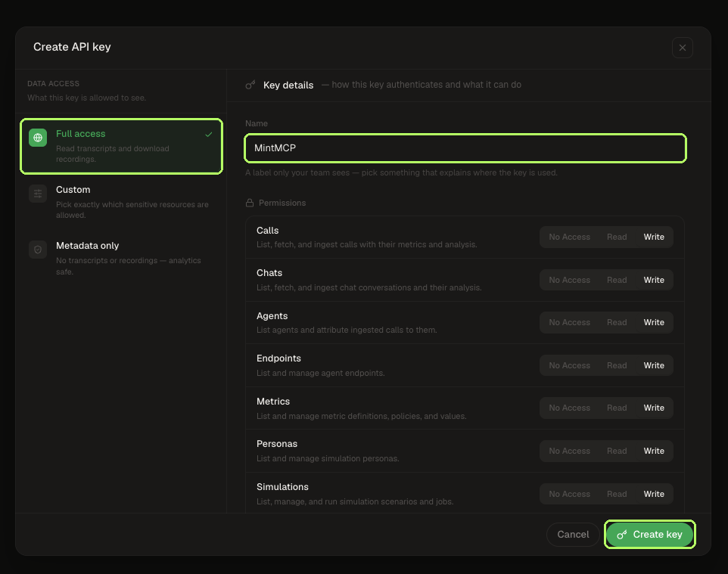Select the Custom data access option
The width and height of the screenshot is (728, 574).
coord(121,202)
